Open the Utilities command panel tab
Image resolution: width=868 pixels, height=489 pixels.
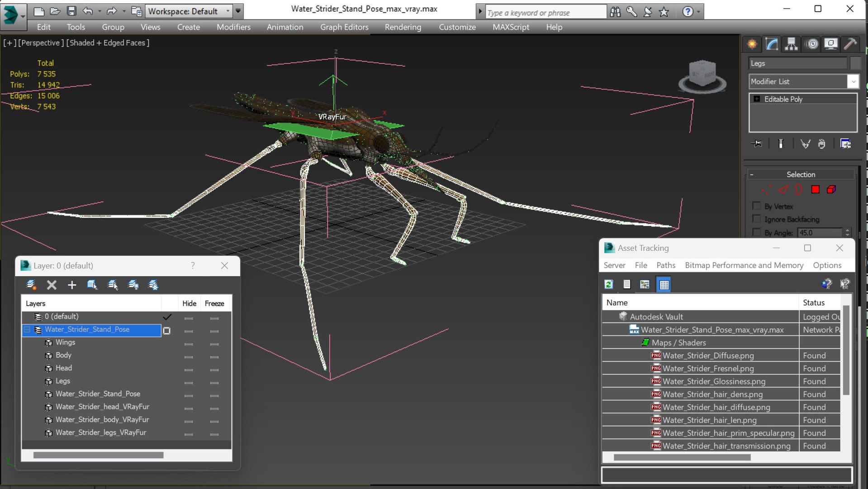point(850,44)
